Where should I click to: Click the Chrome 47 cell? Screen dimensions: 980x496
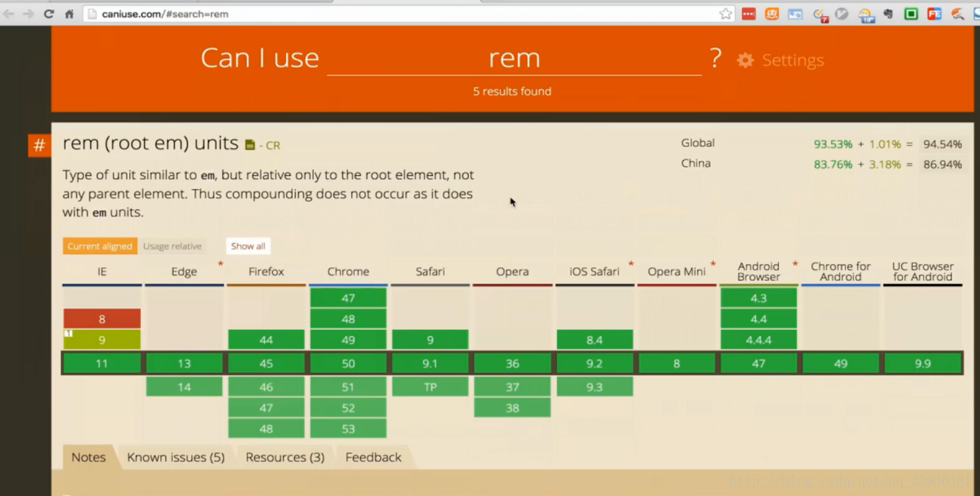[348, 298]
